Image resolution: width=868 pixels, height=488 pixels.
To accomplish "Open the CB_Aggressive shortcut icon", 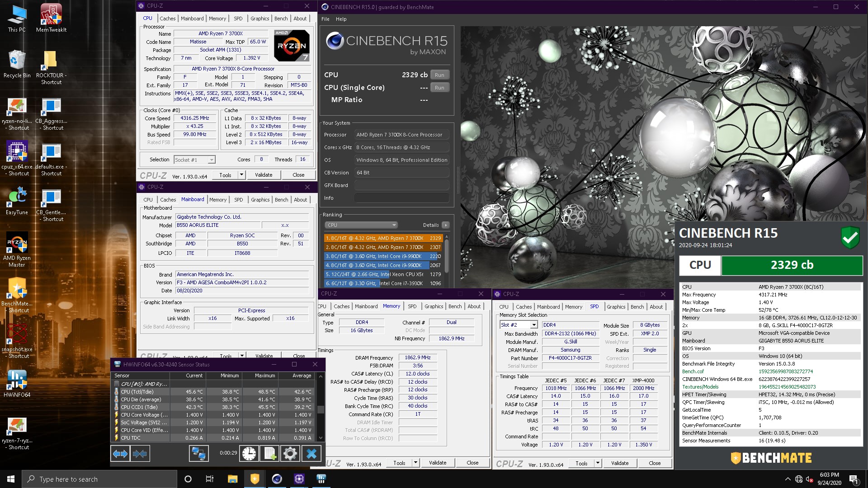I will pyautogui.click(x=51, y=113).
